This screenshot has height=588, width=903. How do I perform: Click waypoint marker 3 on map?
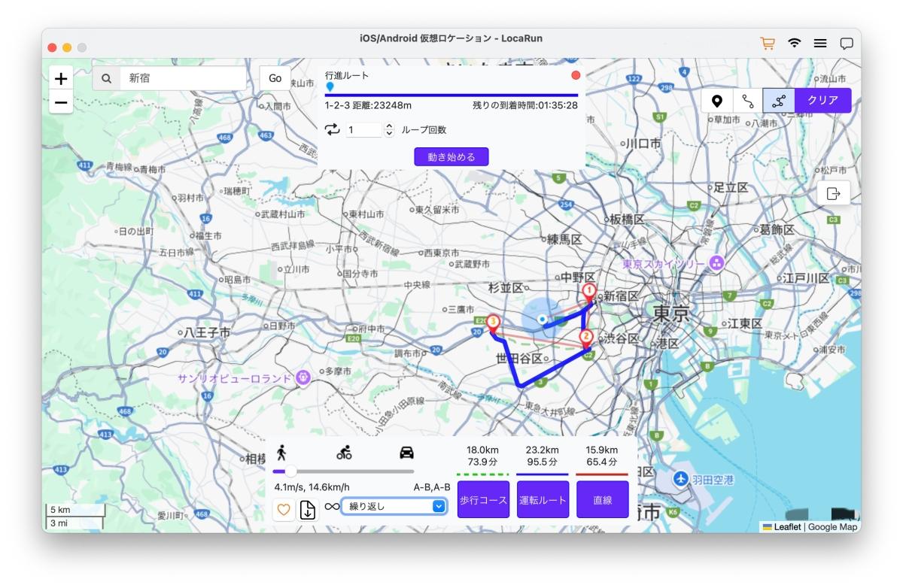[493, 325]
